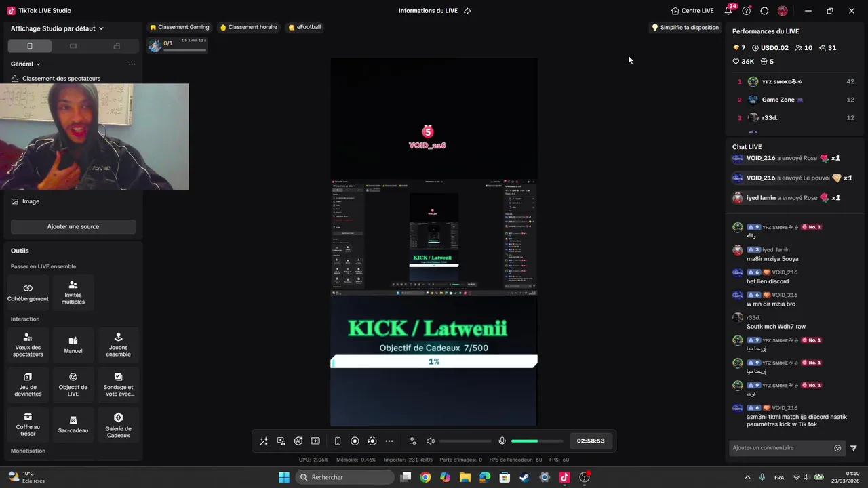
Task: Click the scene capture frame icon
Action: [315, 441]
